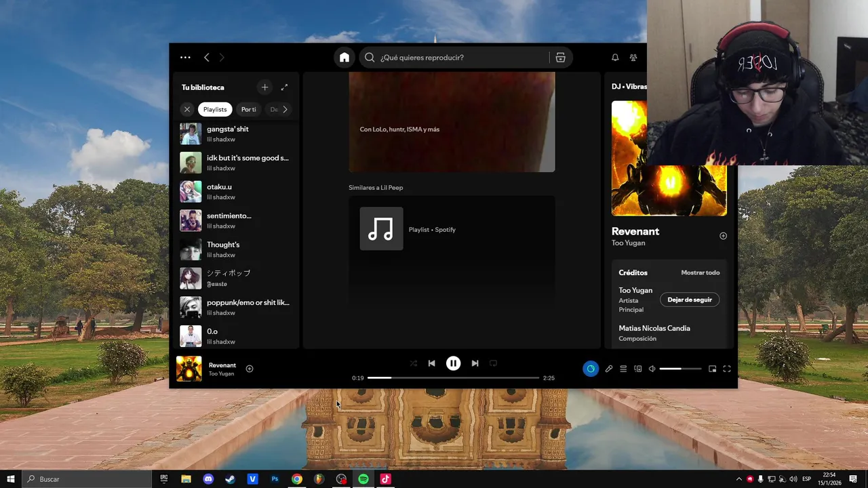Screen dimensions: 868x488
Task: Click 'Mostrar todo' in Créditos
Action: click(701, 272)
